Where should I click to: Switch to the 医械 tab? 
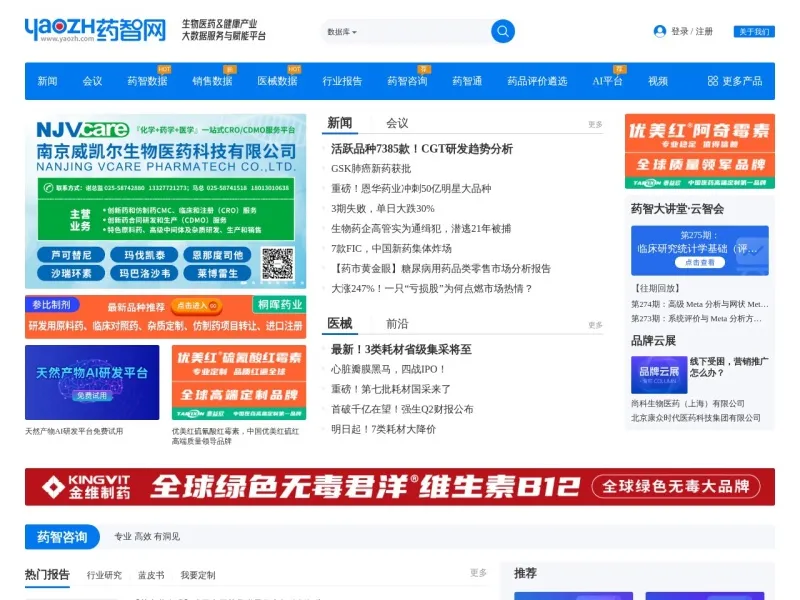tap(340, 323)
